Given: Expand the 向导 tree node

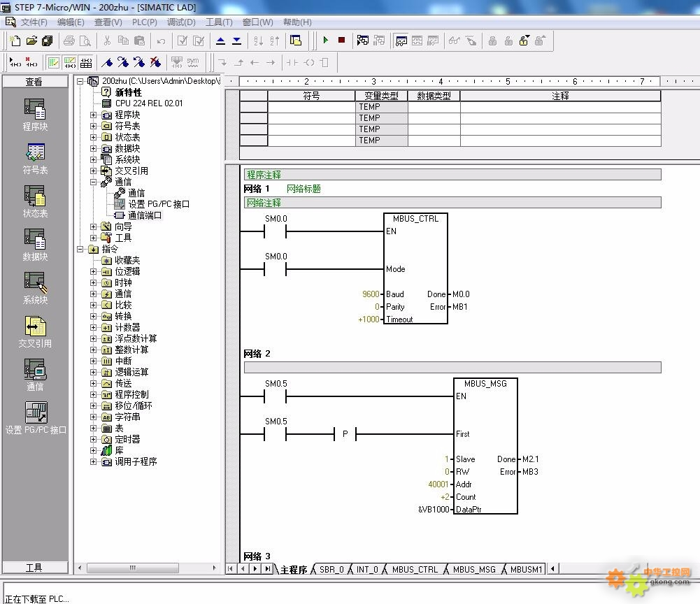Looking at the screenshot, I should point(93,226).
